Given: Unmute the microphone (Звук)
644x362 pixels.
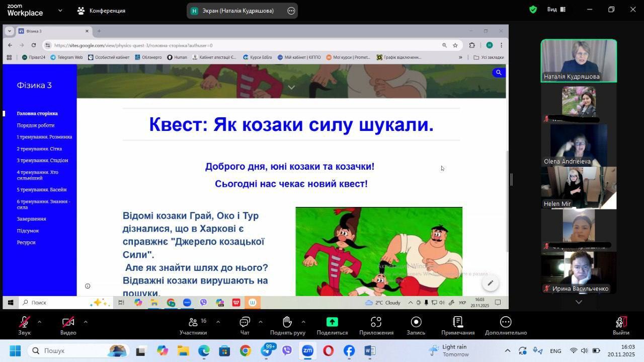Looking at the screenshot, I should (24, 322).
